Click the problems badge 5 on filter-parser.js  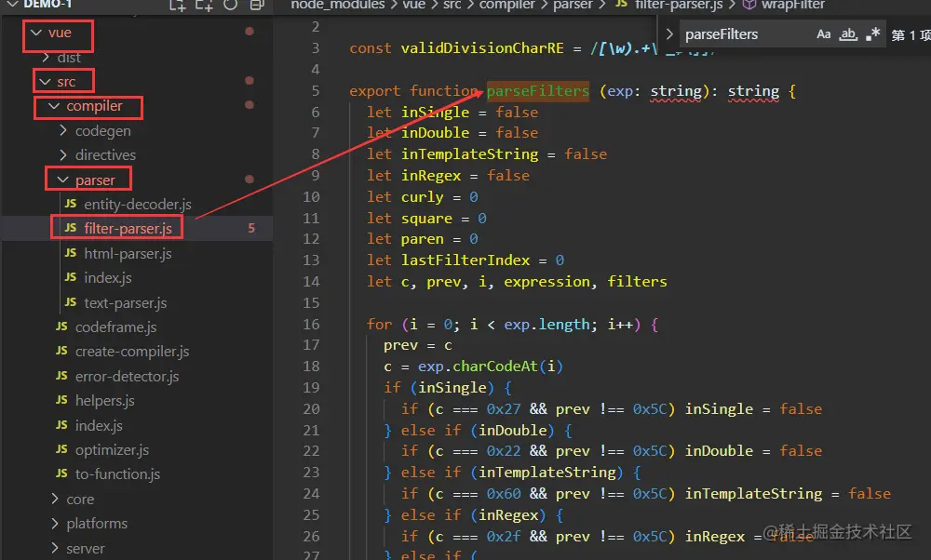coord(251,228)
